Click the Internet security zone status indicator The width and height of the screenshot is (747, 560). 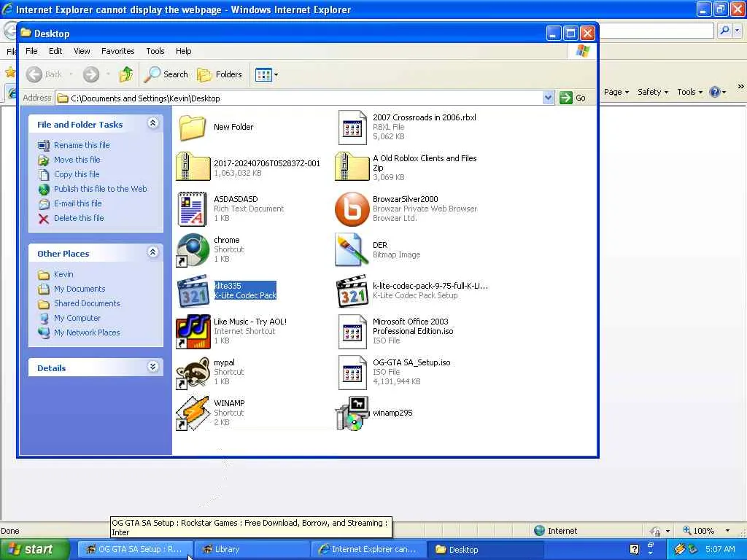(555, 531)
